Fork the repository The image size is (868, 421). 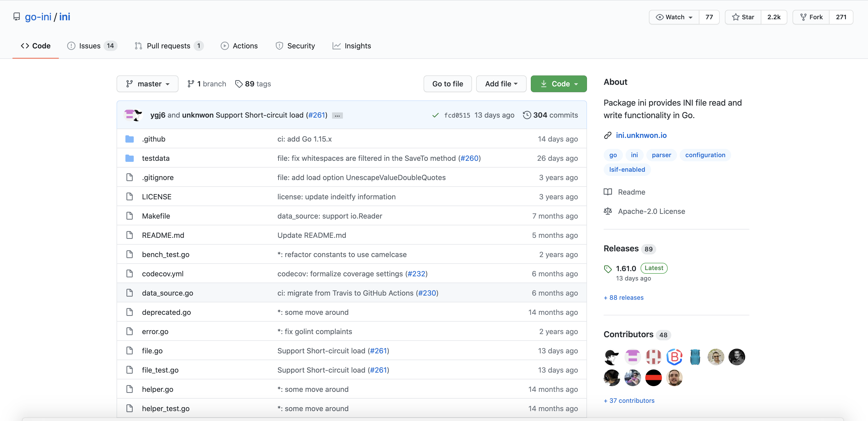[x=811, y=17]
